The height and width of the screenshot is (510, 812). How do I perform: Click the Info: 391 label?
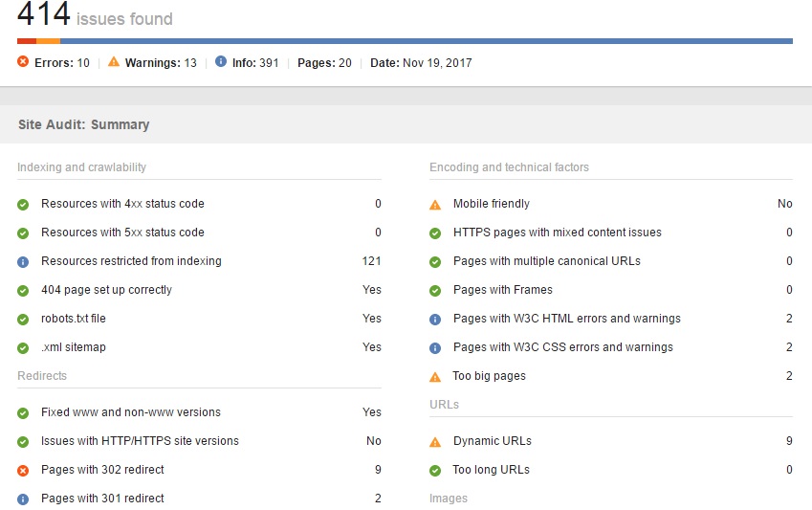point(255,63)
